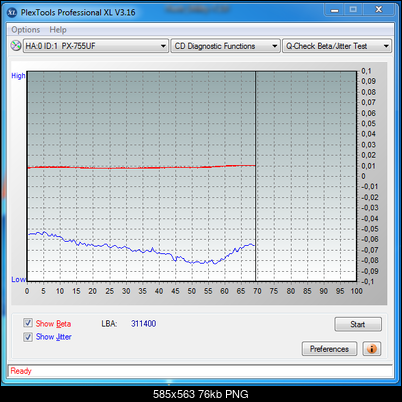Open the Preferences dialog
The height and width of the screenshot is (402, 402).
tap(329, 349)
